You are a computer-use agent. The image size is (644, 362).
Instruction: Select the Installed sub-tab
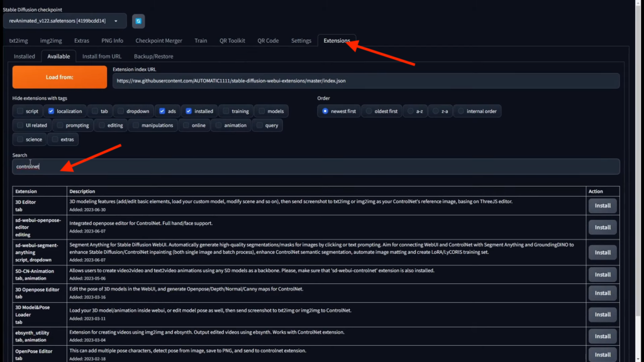(x=25, y=57)
